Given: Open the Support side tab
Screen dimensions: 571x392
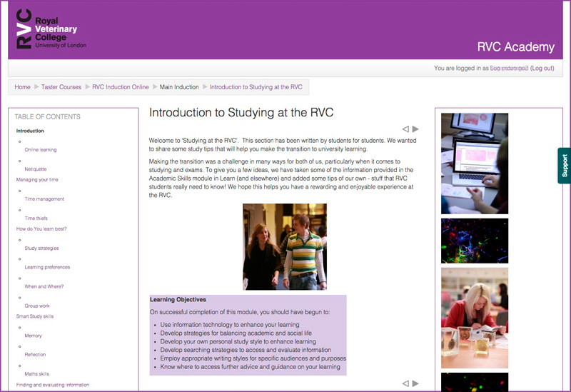Looking at the screenshot, I should pyautogui.click(x=565, y=166).
